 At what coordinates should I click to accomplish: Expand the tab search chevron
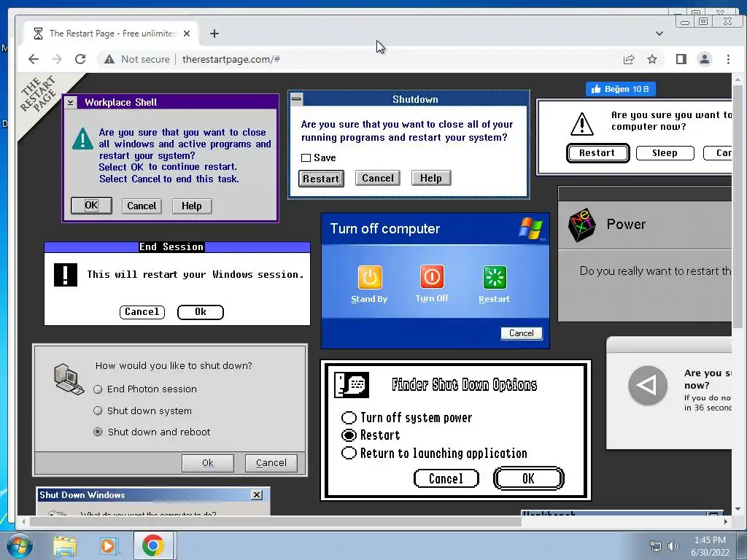point(659,34)
